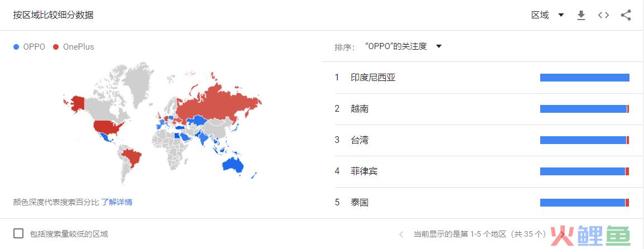Go to next page of regions
The height and width of the screenshot is (249, 644).
pos(563,234)
